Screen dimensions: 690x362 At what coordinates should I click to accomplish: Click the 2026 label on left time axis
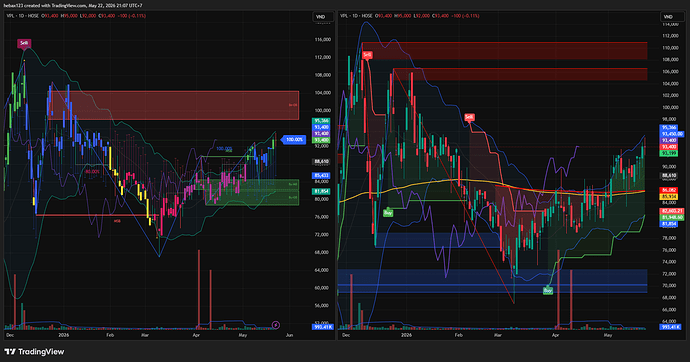point(64,335)
